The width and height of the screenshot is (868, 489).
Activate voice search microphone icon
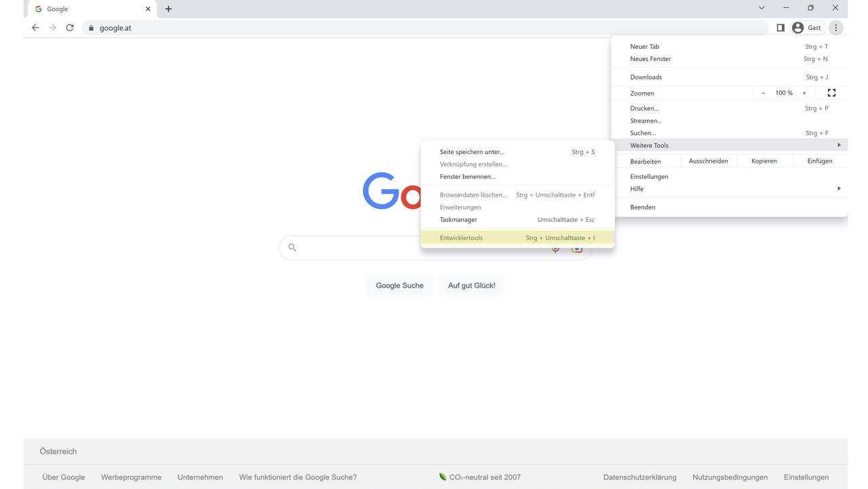555,248
